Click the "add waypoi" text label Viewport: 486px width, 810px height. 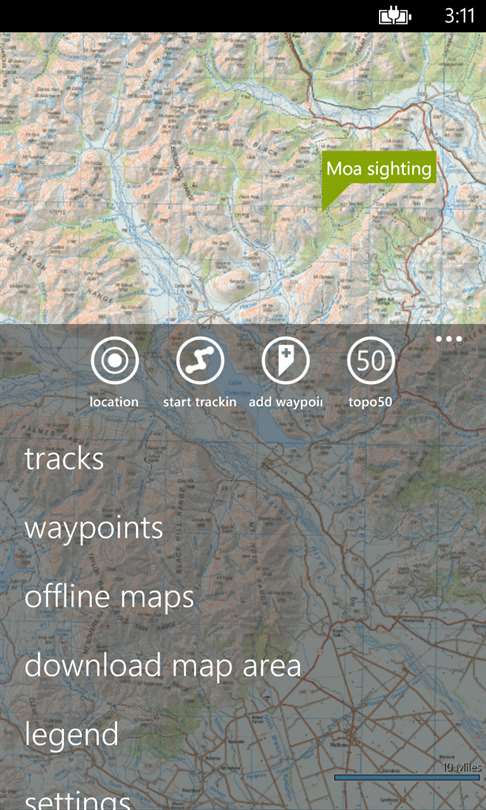(286, 402)
